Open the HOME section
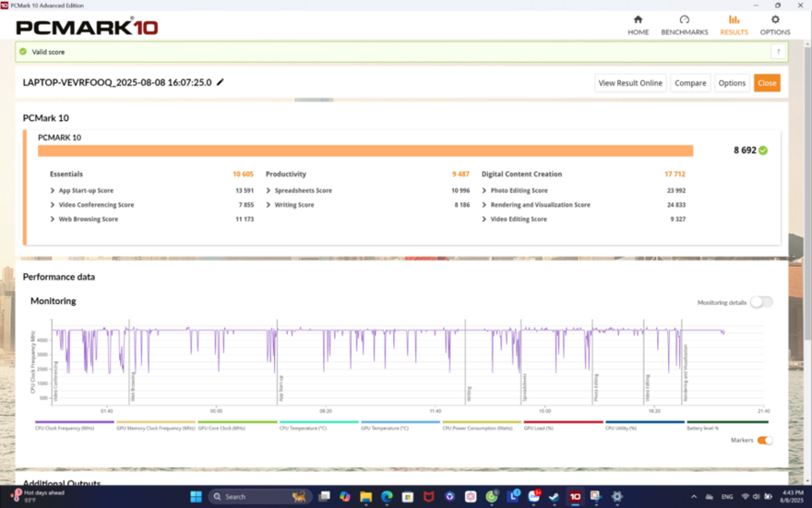 tap(638, 25)
